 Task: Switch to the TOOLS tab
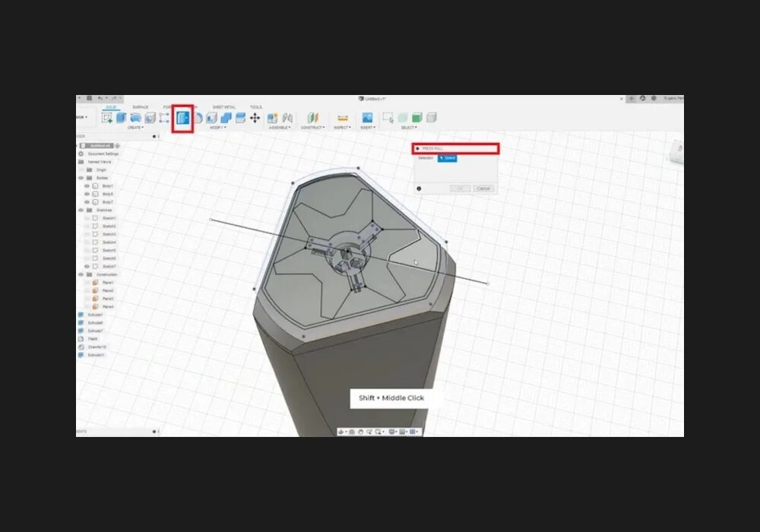point(256,107)
